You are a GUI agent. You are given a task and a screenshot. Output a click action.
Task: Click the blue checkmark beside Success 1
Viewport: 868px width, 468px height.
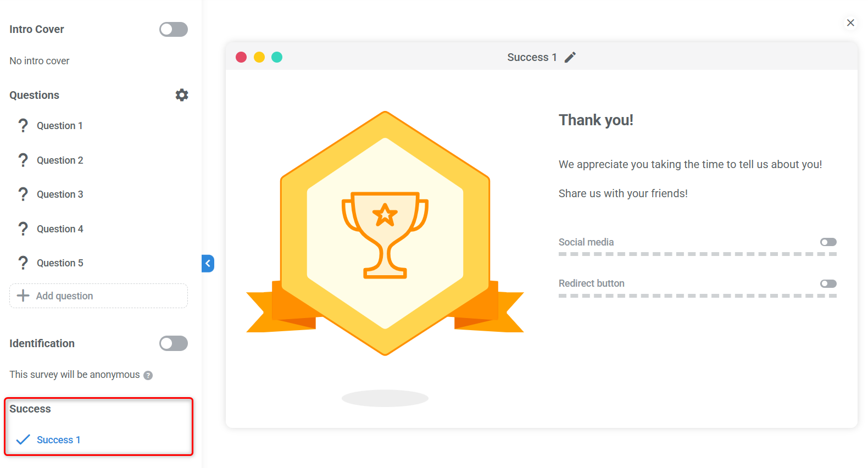pyautogui.click(x=23, y=439)
